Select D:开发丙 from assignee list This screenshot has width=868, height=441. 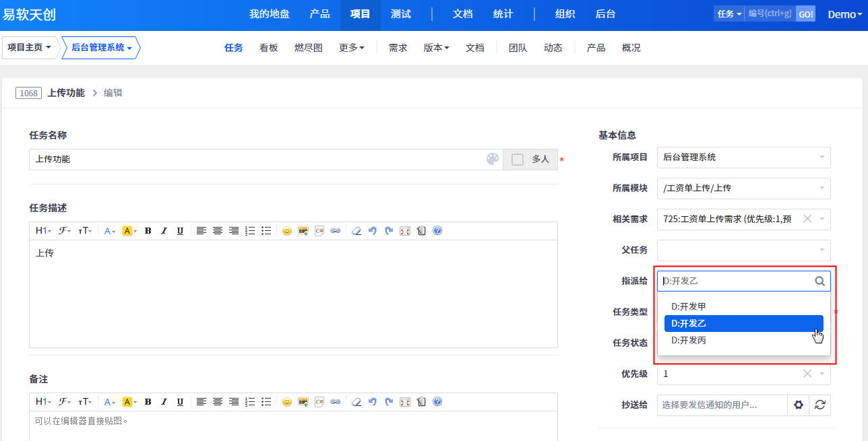click(x=744, y=341)
